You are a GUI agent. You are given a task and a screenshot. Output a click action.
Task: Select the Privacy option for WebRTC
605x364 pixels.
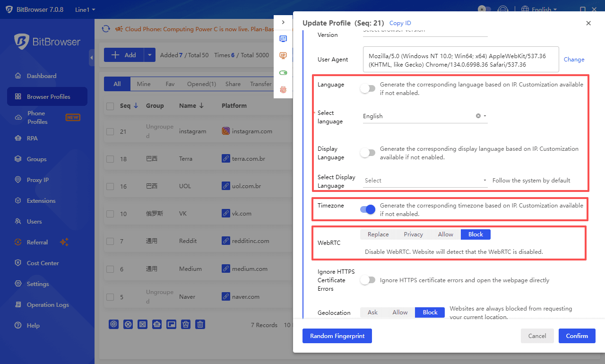tap(413, 234)
